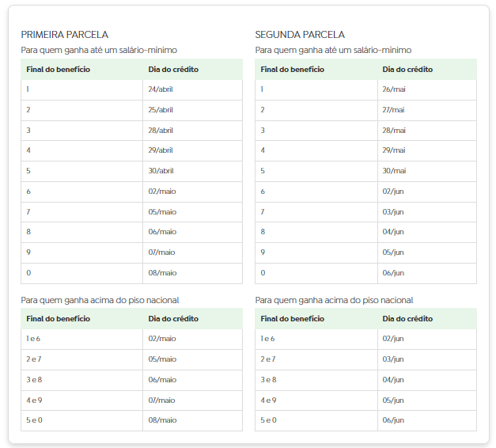Select the 26/mai credit date cell
The height and width of the screenshot is (448, 496).
point(394,89)
